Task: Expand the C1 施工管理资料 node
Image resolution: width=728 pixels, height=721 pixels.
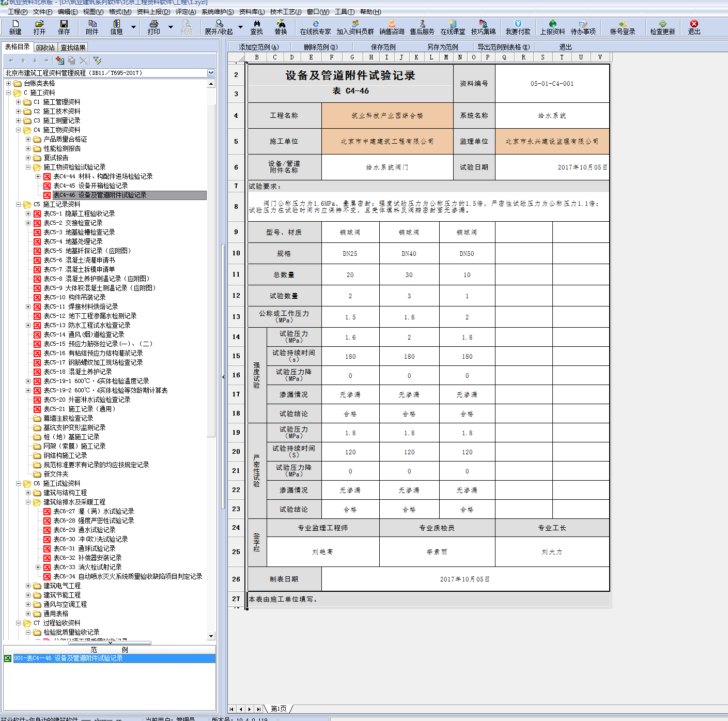Action: (x=18, y=102)
